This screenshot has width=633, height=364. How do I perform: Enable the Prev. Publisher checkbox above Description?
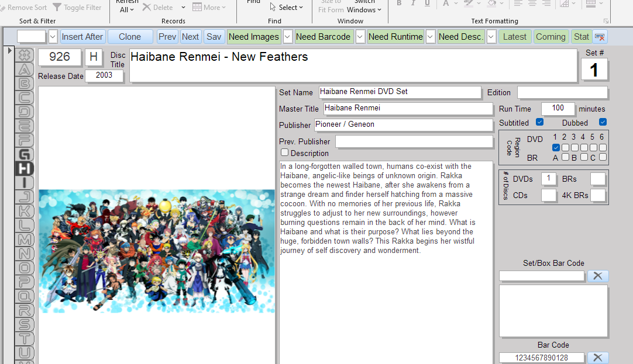point(284,152)
